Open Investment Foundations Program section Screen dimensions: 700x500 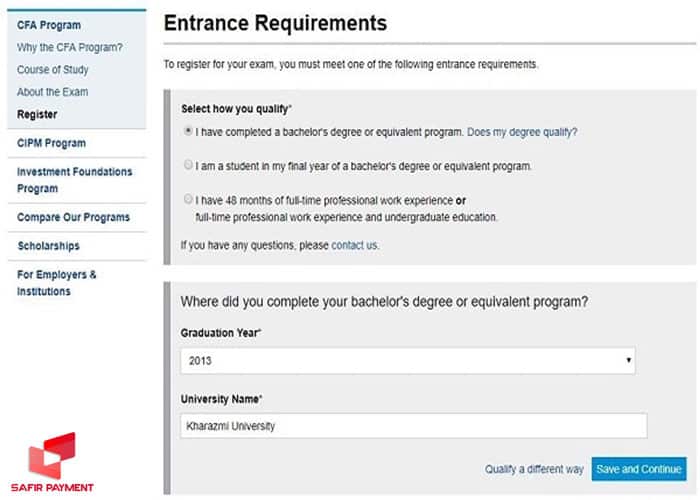[x=74, y=180]
